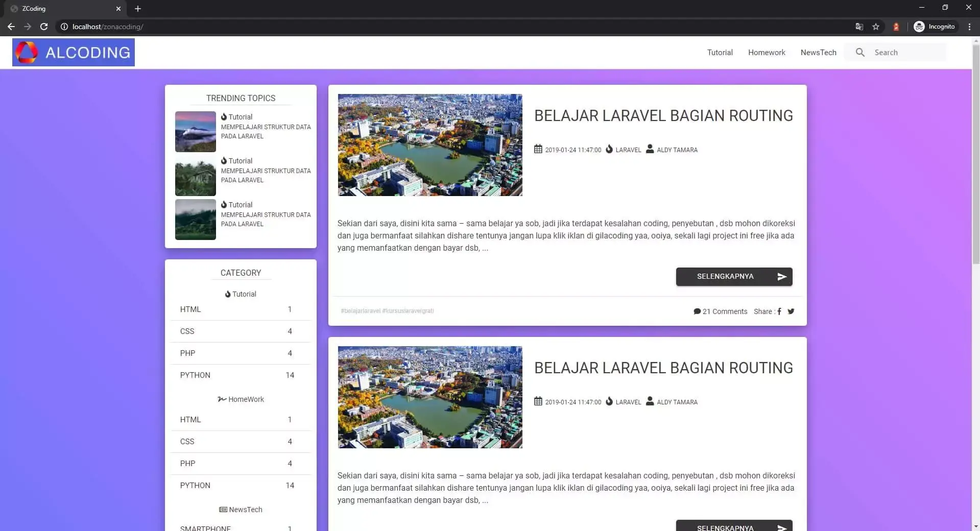
Task: Open the Incognito profile indicator
Action: 935,27
